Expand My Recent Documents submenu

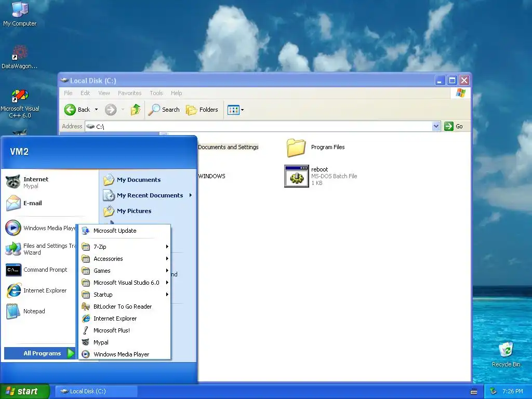pyautogui.click(x=148, y=195)
